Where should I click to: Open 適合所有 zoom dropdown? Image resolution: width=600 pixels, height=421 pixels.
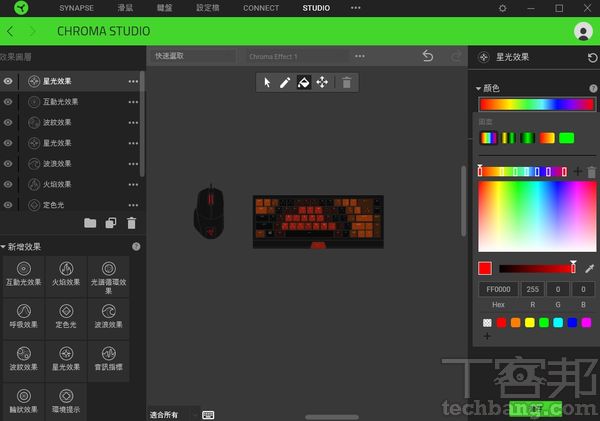[x=173, y=415]
